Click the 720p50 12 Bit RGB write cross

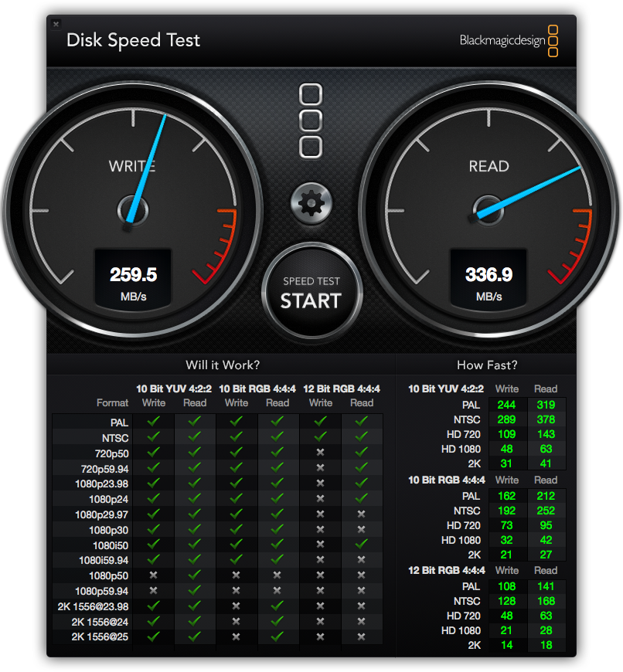coord(320,452)
